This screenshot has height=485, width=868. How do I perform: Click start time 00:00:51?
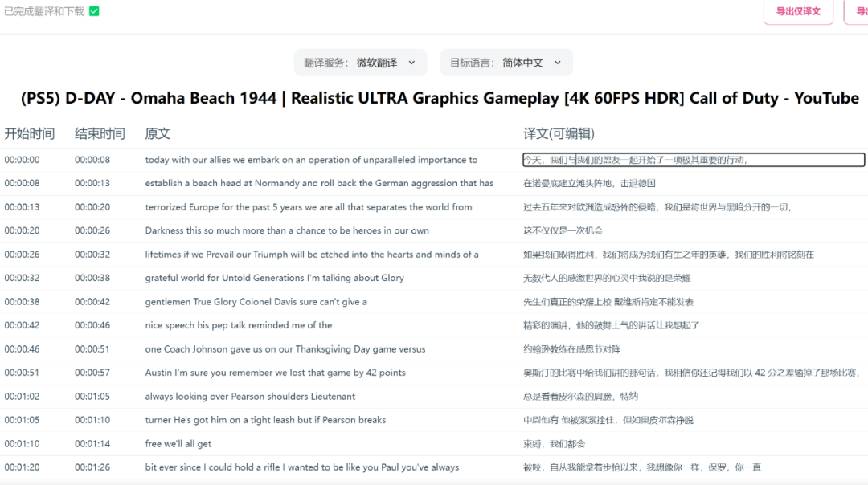23,373
